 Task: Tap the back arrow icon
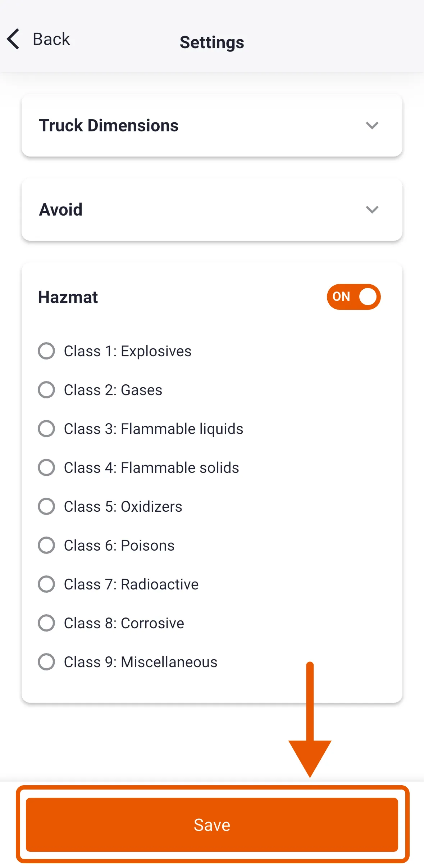(x=13, y=39)
